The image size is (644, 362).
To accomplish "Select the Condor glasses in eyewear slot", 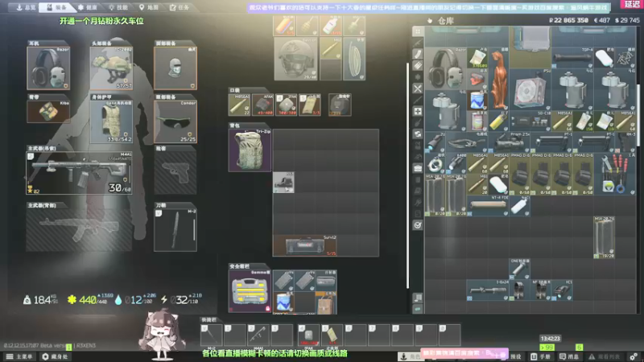I will pyautogui.click(x=175, y=121).
